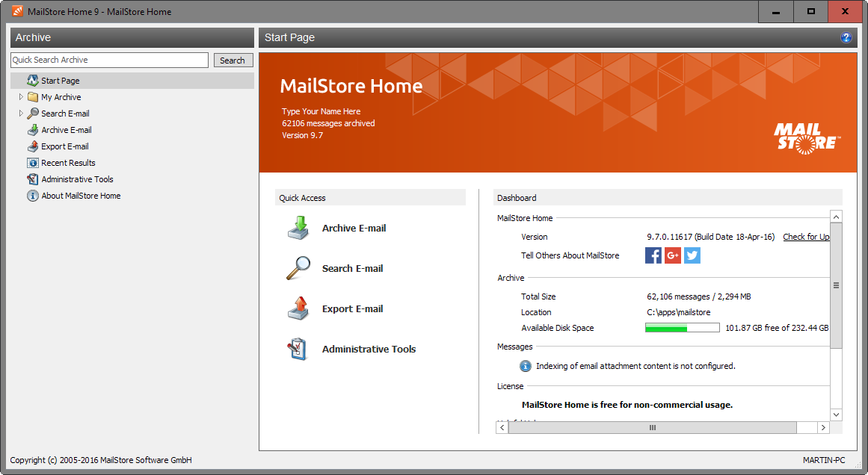Expand the Search E-mail tree node
This screenshot has height=475, width=868.
(x=21, y=114)
